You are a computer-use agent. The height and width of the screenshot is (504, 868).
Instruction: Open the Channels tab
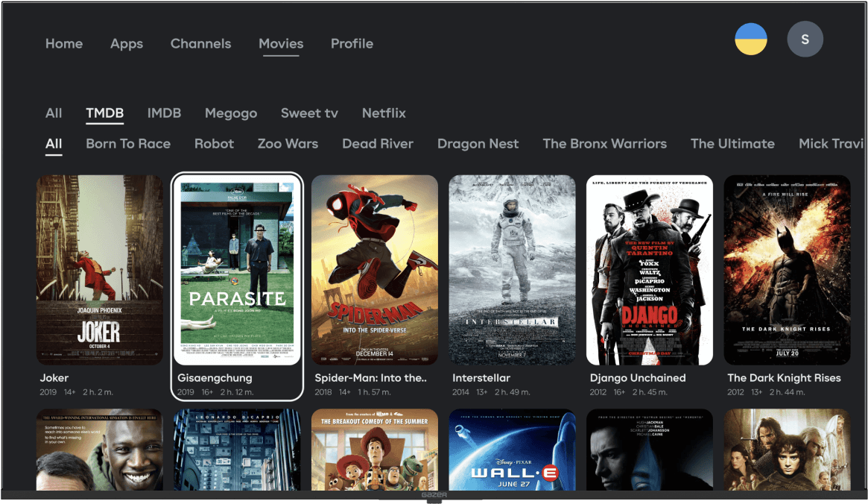201,44
